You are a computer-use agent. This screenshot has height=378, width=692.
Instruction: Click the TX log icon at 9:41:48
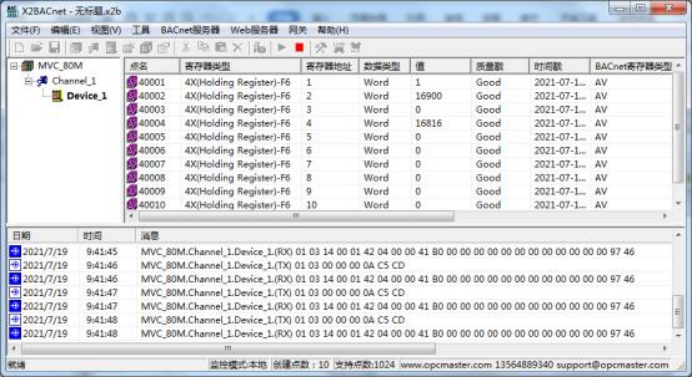coord(15,319)
